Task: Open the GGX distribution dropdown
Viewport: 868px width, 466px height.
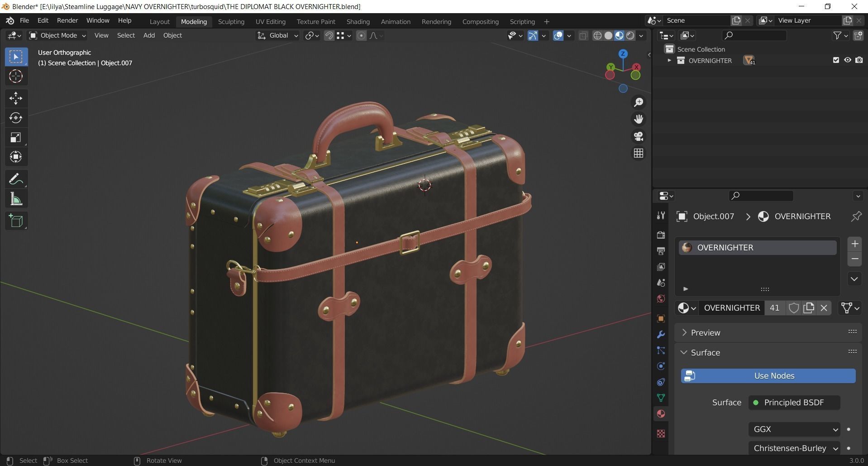Action: pos(794,429)
